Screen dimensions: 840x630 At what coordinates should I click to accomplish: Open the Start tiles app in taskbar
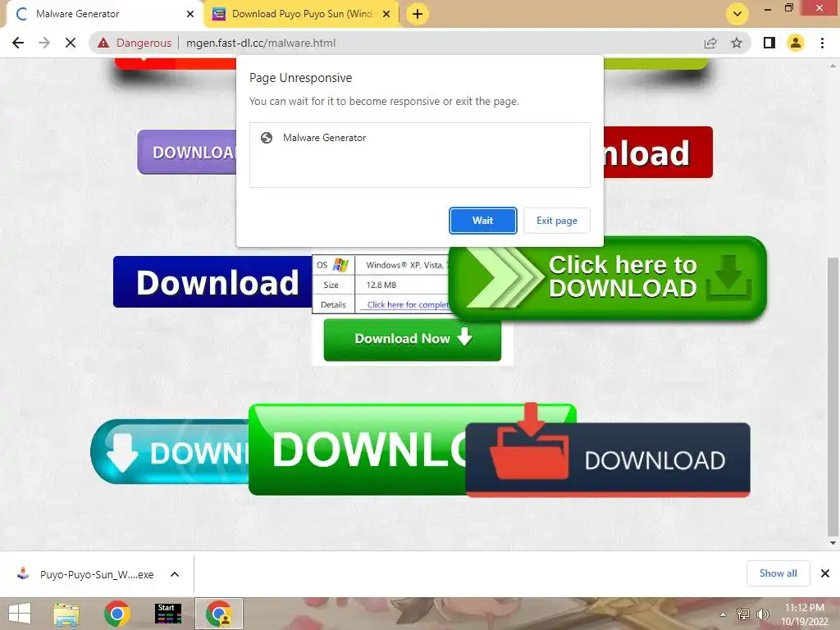point(167,614)
